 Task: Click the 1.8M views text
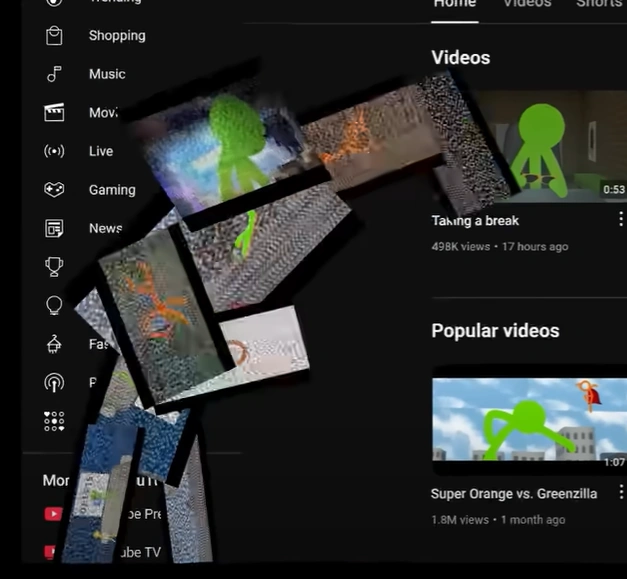click(x=460, y=520)
